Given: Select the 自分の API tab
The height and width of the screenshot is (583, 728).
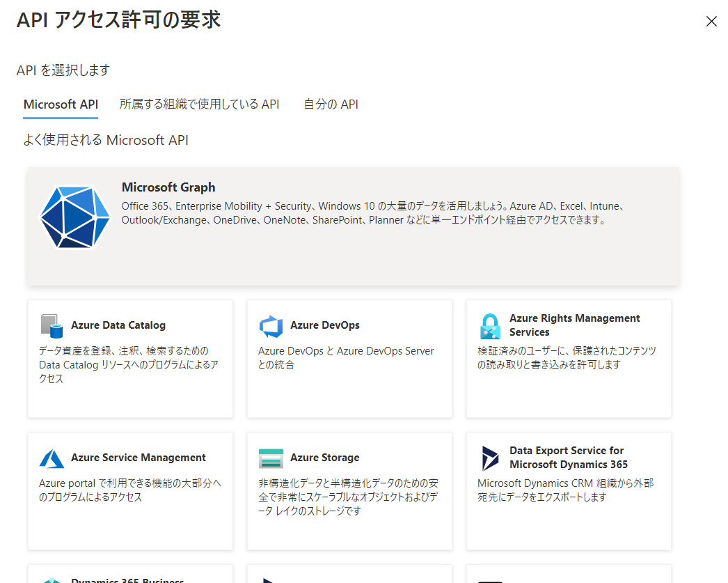Looking at the screenshot, I should pyautogui.click(x=331, y=104).
